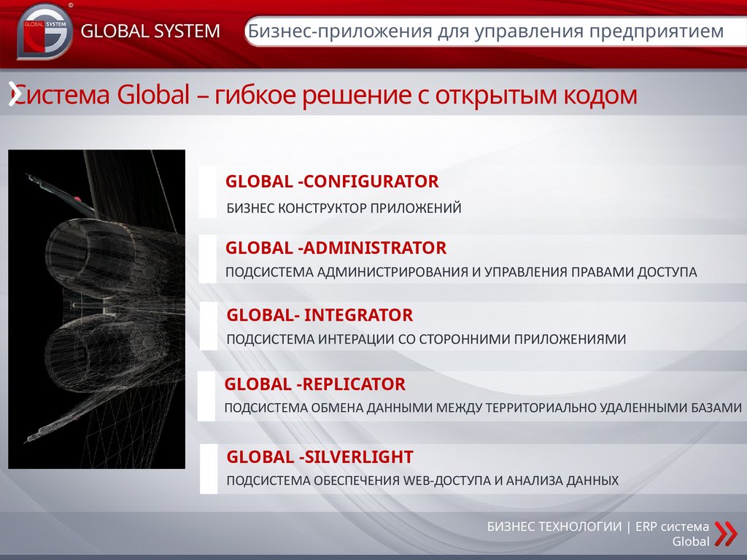Select the GLOBAL -ADMINISTRATOR heading
This screenshot has width=747, height=560.
pos(336,248)
